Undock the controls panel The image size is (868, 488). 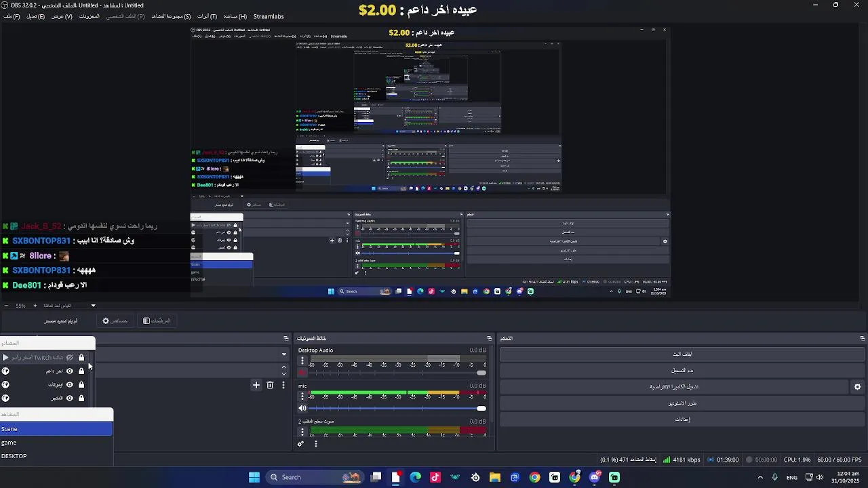862,338
